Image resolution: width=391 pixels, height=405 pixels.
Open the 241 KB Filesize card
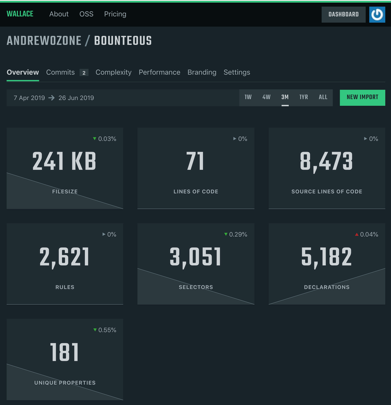[x=65, y=168]
